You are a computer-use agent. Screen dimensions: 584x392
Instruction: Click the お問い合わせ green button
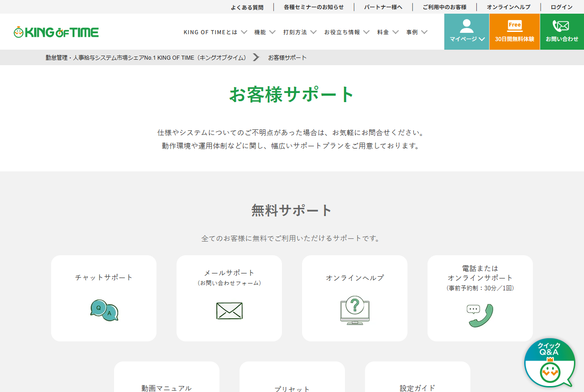562,32
